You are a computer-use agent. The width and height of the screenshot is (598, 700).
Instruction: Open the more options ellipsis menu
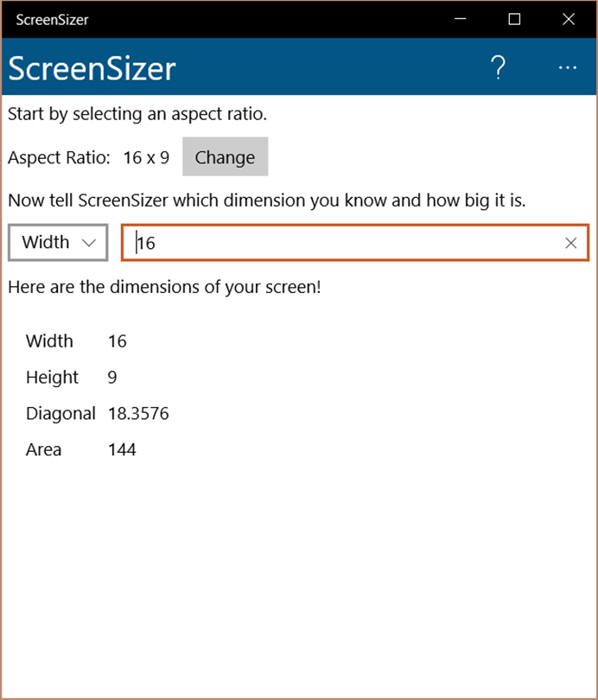(567, 67)
